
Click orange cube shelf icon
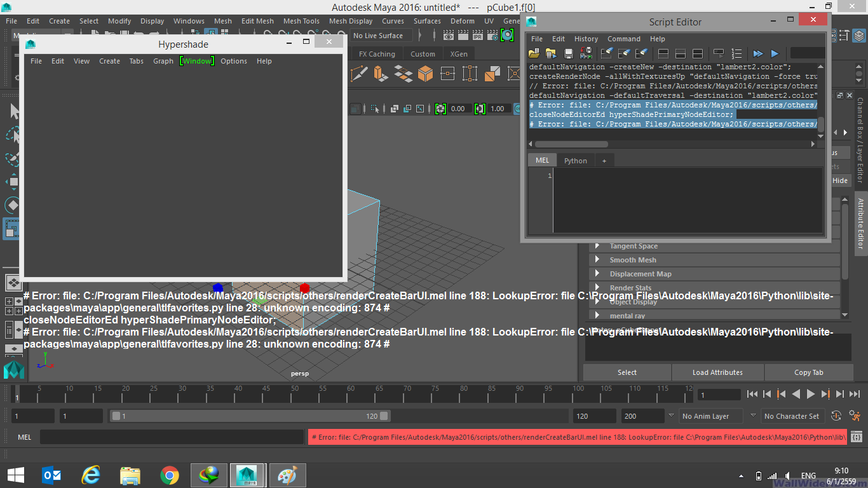tap(425, 74)
